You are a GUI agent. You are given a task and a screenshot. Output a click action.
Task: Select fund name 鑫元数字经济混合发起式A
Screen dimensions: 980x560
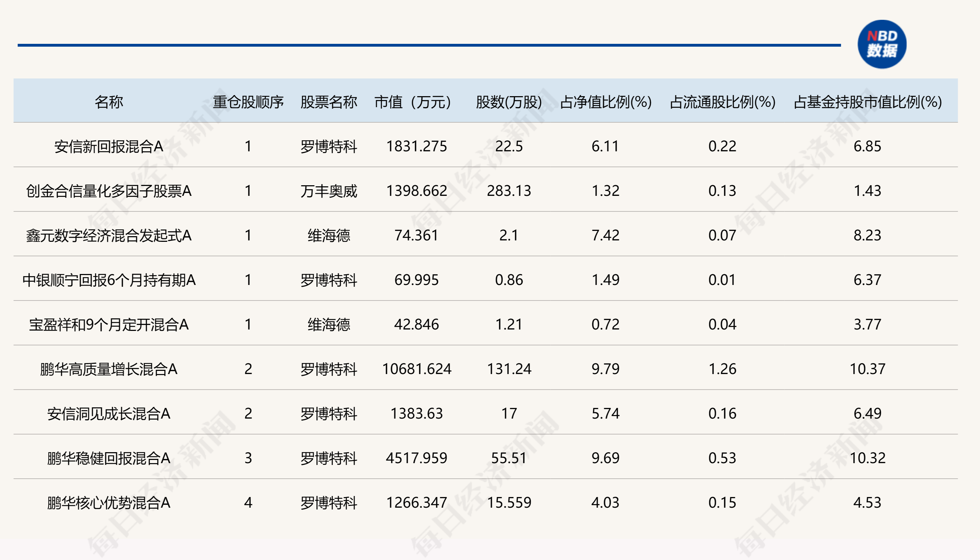pos(109,236)
